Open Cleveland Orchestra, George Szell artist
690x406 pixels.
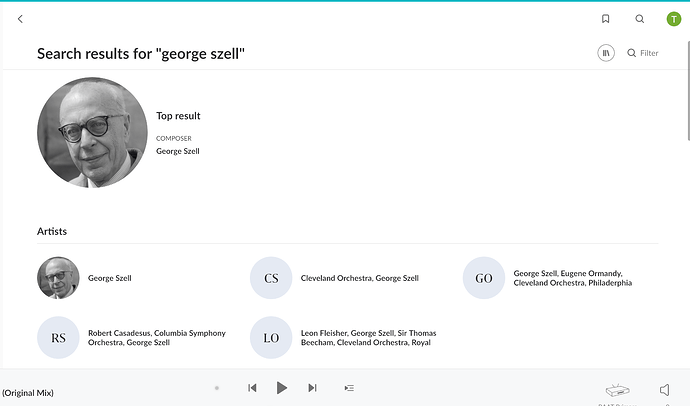coord(360,278)
